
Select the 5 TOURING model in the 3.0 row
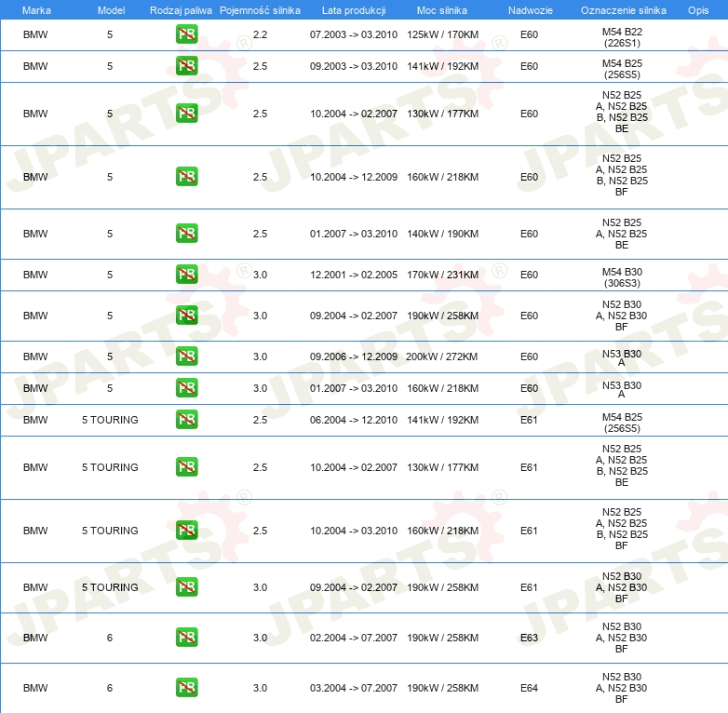click(110, 587)
